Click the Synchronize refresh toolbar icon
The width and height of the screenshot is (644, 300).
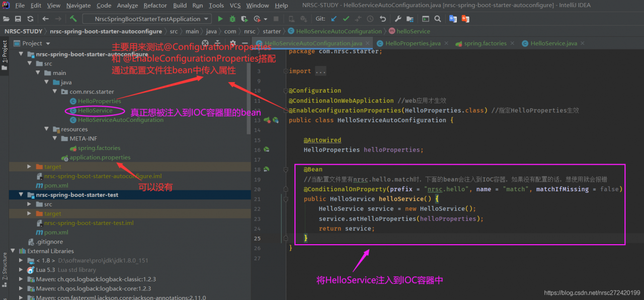[x=31, y=19]
